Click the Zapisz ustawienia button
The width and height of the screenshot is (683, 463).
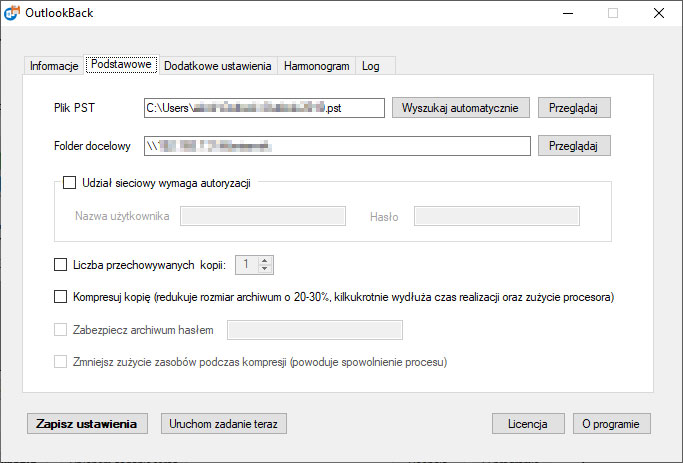[87, 424]
